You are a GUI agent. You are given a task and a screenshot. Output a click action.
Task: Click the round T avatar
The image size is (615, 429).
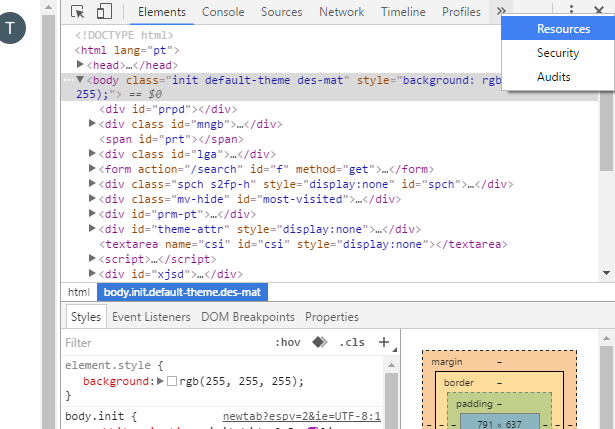[x=12, y=28]
